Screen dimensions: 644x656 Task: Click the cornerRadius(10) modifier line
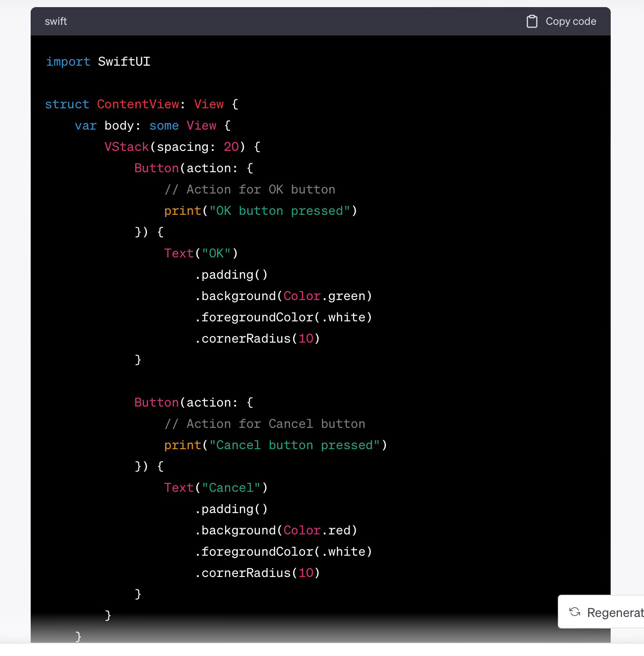[x=258, y=338]
